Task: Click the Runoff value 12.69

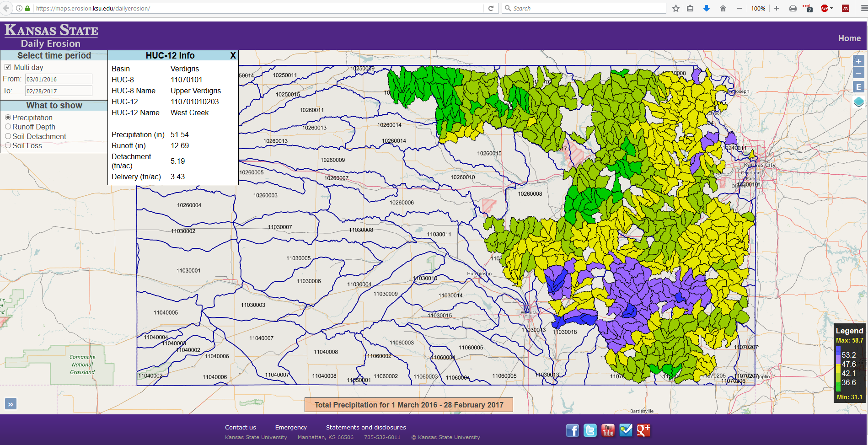Action: coord(180,145)
